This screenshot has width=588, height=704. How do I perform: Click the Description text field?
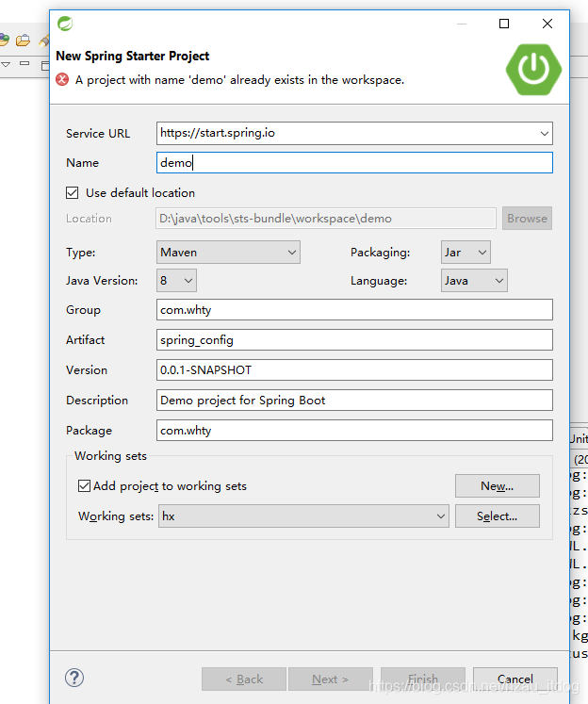coord(354,400)
